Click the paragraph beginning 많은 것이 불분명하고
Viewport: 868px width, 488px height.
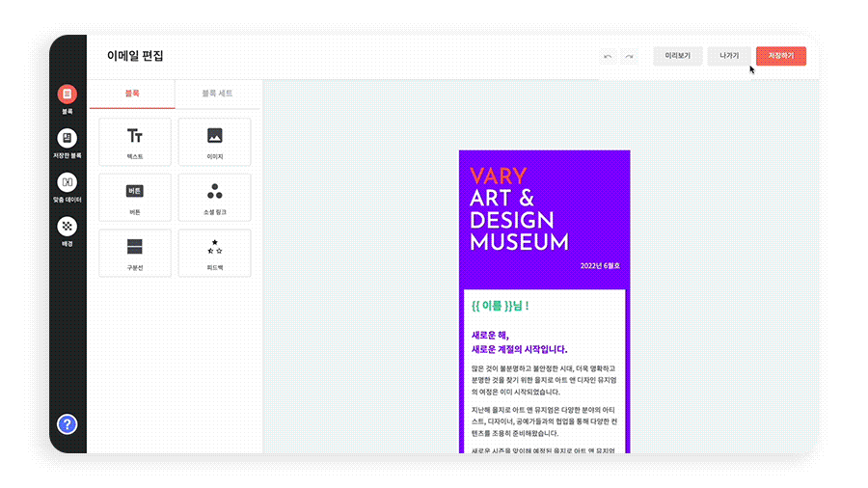coord(544,380)
